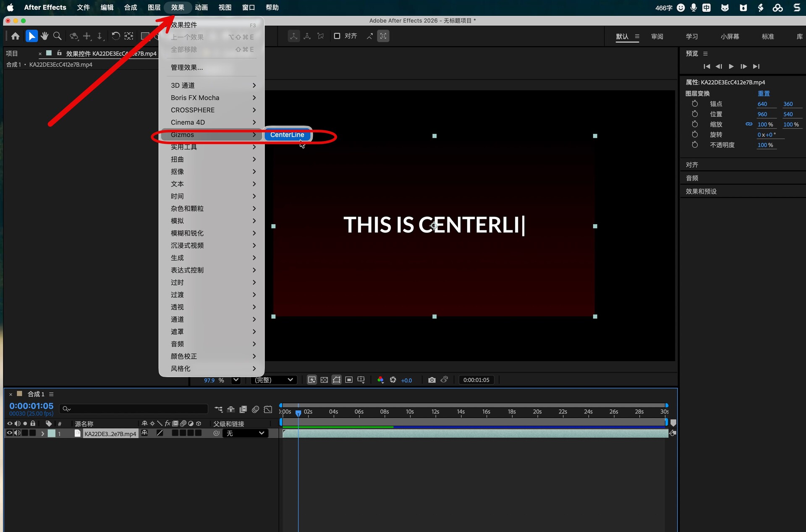Toggle the shy layers timeline switch

click(x=230, y=409)
